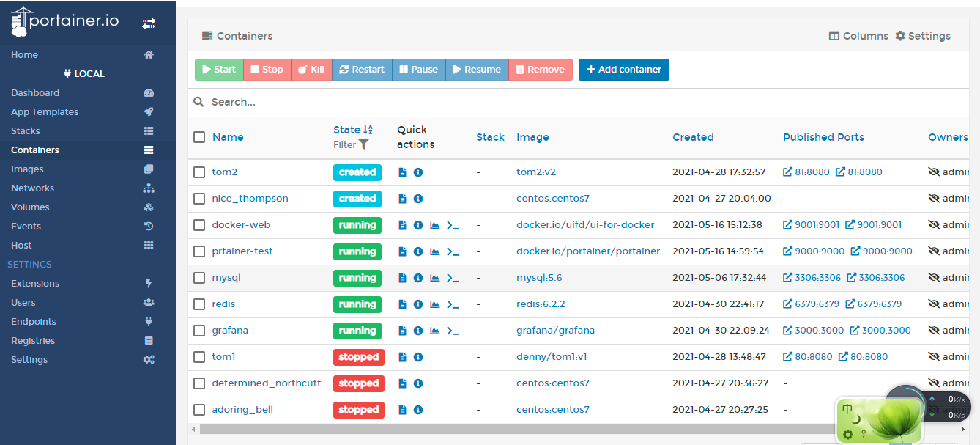Click the Settings gear in containers header
980x445 pixels.
tap(923, 36)
